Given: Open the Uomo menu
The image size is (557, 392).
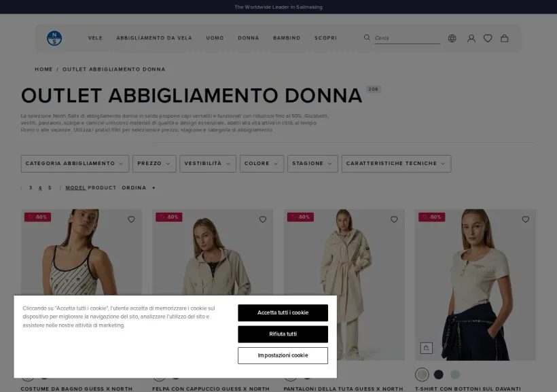Looking at the screenshot, I should pyautogui.click(x=215, y=38).
